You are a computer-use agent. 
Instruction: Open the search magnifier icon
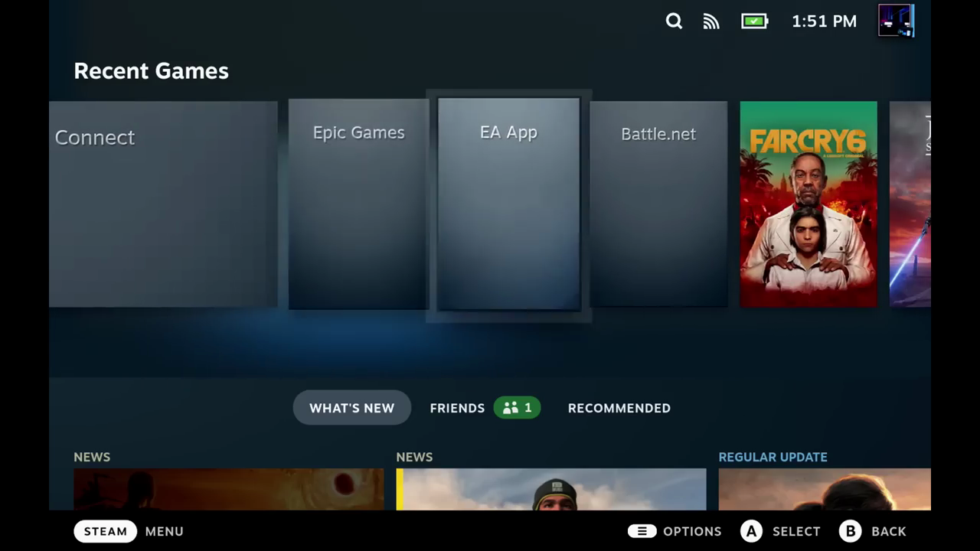(674, 21)
